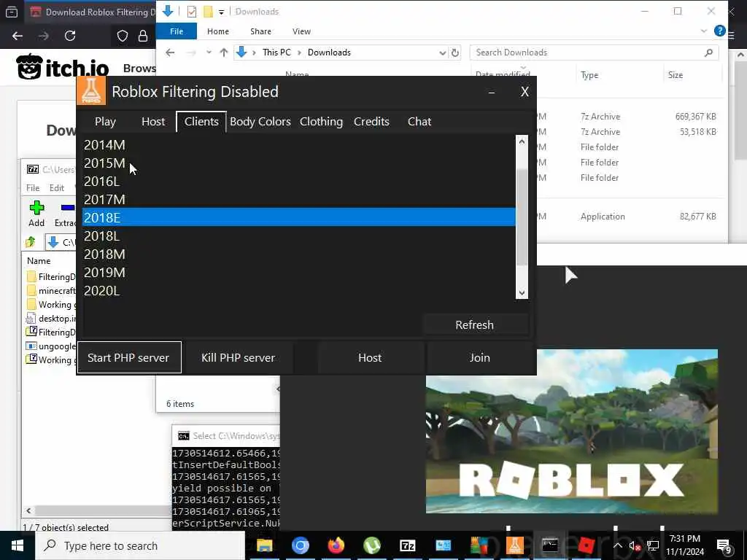This screenshot has width=747, height=560.
Task: Open Chromium from the taskbar
Action: 300,545
